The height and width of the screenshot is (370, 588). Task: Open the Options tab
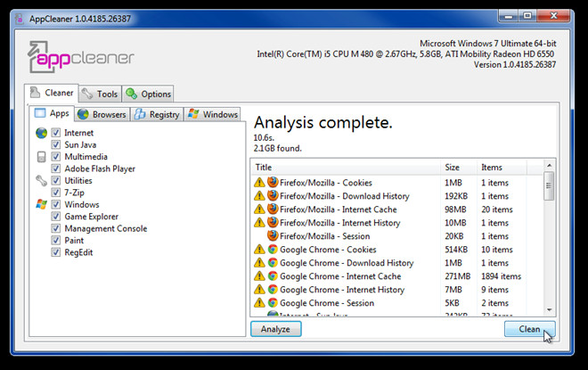point(148,94)
